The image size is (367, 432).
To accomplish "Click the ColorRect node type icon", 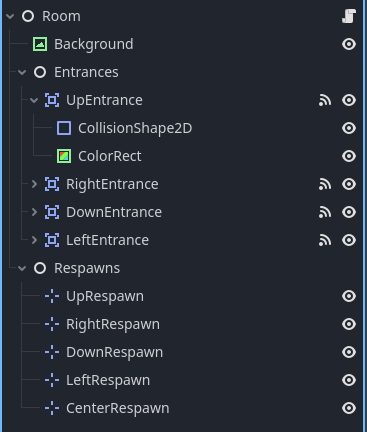I will point(64,156).
